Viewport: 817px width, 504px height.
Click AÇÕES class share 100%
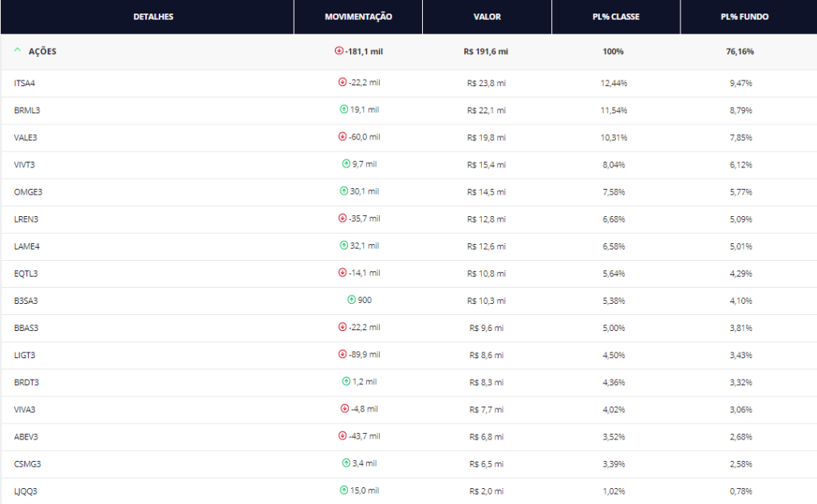[x=613, y=52]
